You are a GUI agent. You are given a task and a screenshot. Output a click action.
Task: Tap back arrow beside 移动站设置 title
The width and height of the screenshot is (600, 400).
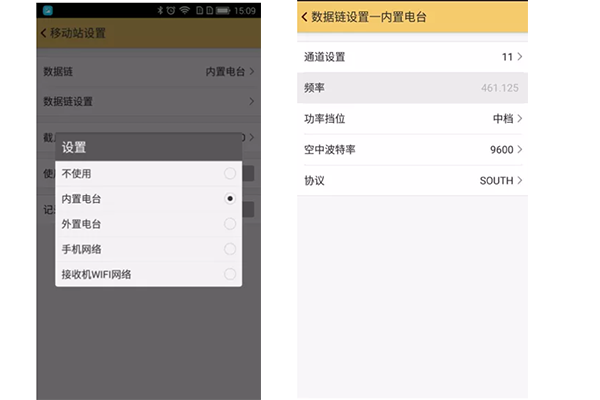tap(43, 33)
